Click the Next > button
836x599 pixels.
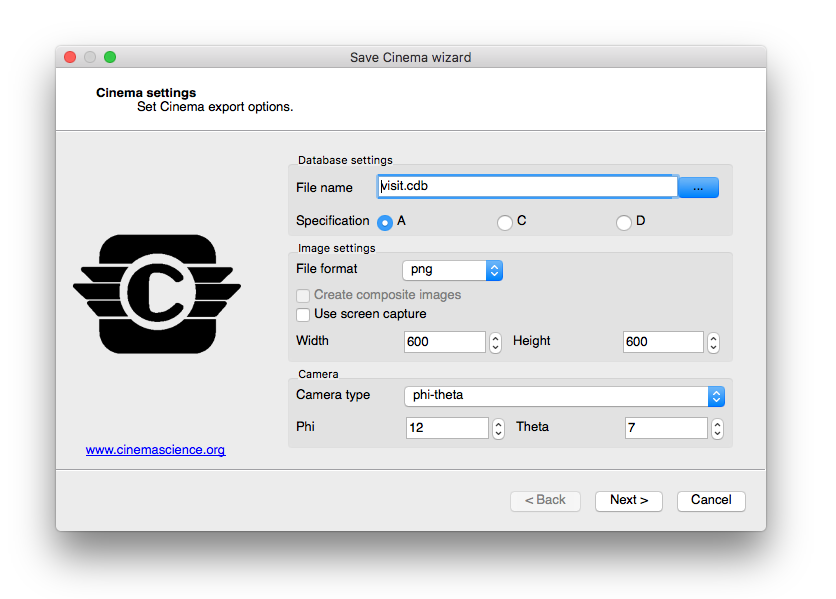(x=629, y=501)
